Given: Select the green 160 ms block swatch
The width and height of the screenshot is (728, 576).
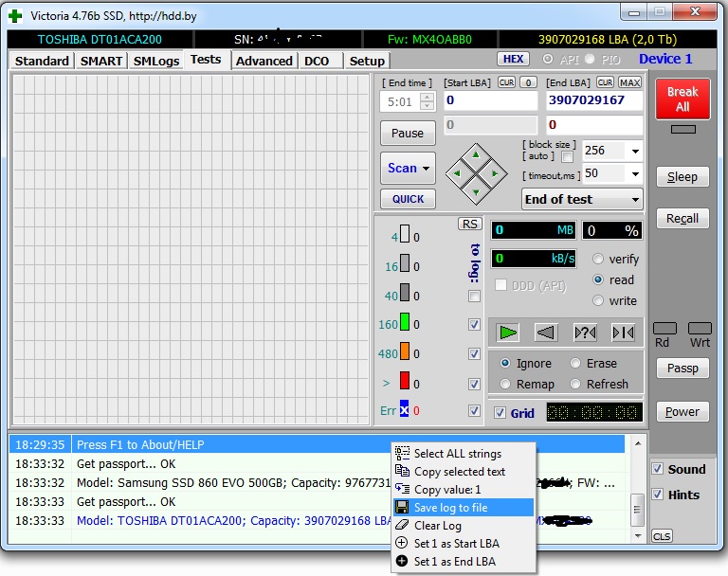Looking at the screenshot, I should pyautogui.click(x=405, y=322).
